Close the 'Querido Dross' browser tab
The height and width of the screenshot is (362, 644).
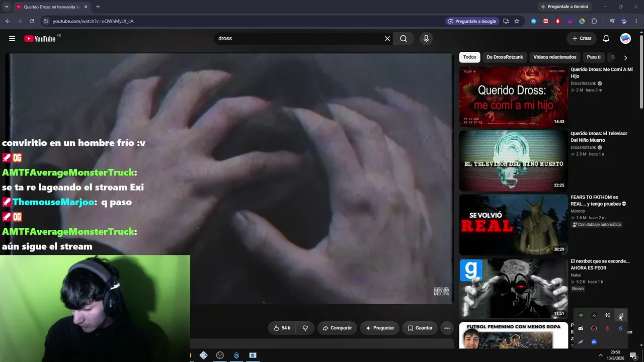click(86, 7)
